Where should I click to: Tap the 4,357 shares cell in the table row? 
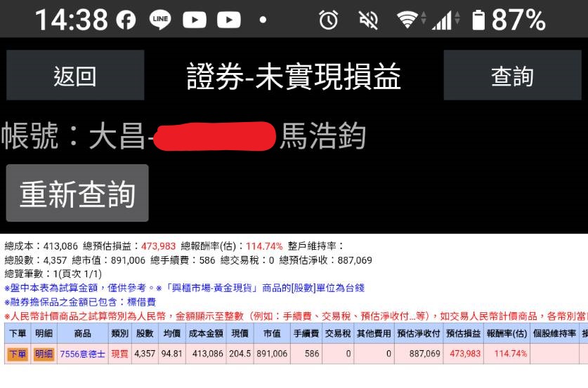point(145,354)
